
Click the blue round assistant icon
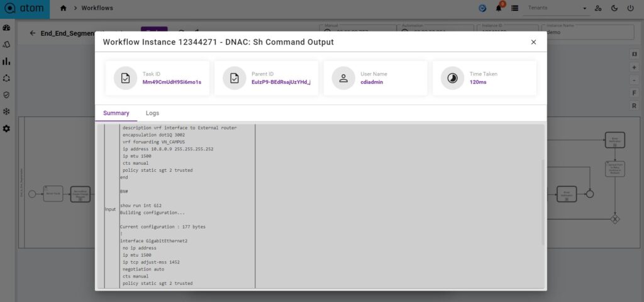click(x=482, y=8)
